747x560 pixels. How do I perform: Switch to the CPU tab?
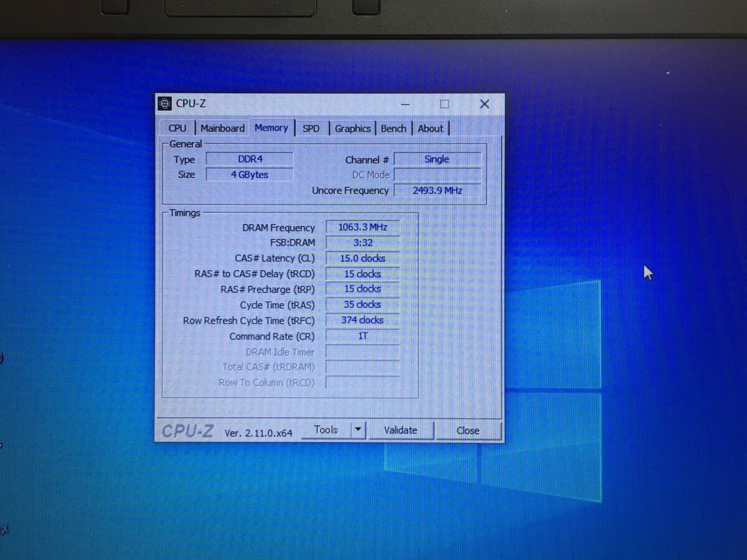pos(177,128)
